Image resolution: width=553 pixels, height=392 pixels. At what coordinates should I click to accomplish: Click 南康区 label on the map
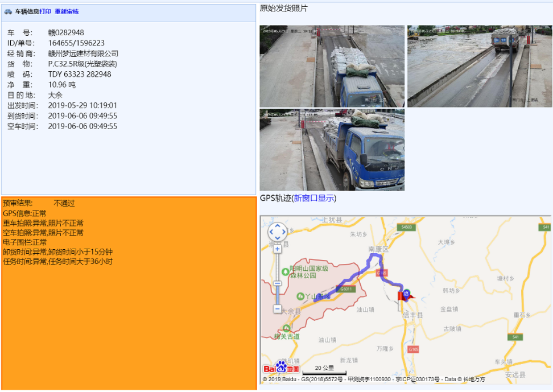coord(378,249)
